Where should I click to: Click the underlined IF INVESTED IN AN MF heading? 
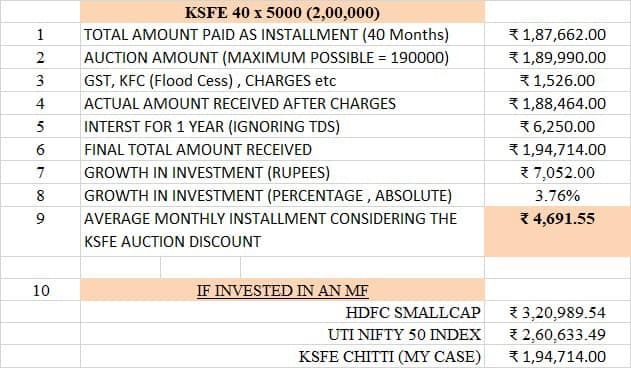pos(283,289)
